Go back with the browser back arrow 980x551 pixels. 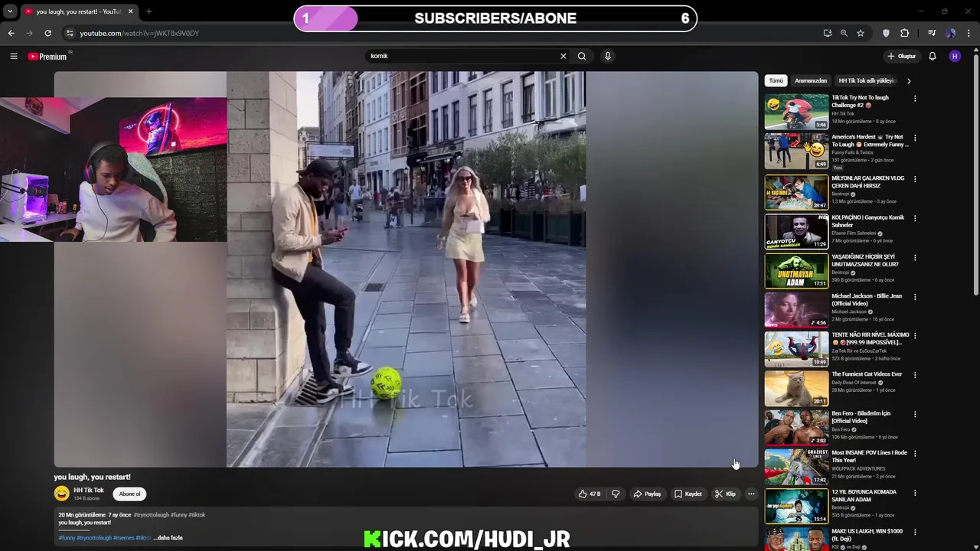click(x=11, y=33)
